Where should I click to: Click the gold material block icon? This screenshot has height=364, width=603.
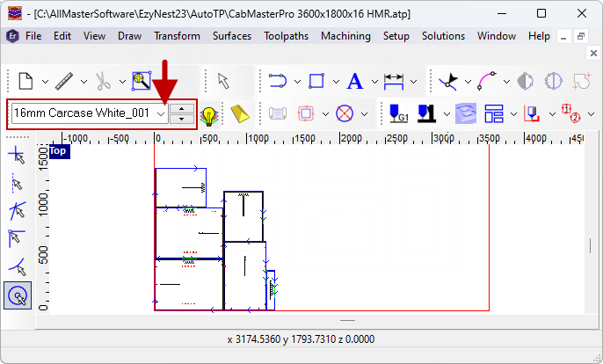tap(240, 114)
